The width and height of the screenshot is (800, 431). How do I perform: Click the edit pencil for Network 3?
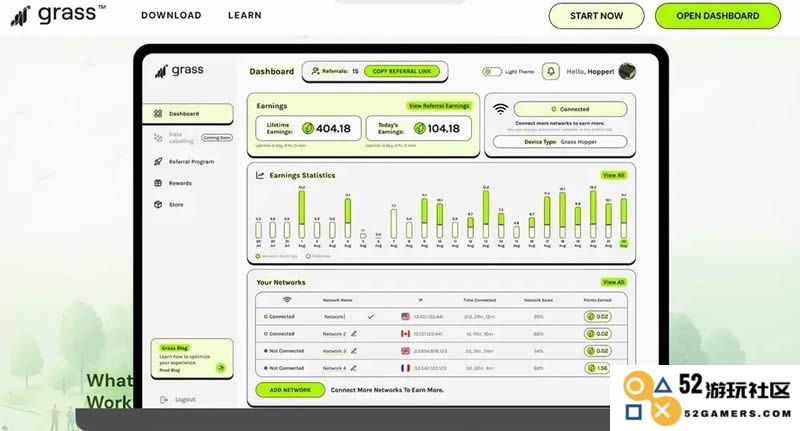[x=354, y=351]
